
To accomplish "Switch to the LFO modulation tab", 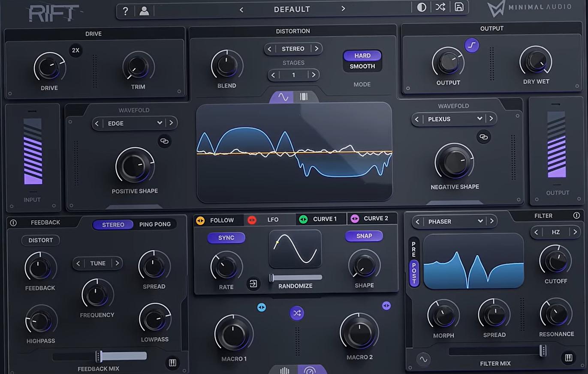I will [x=270, y=220].
